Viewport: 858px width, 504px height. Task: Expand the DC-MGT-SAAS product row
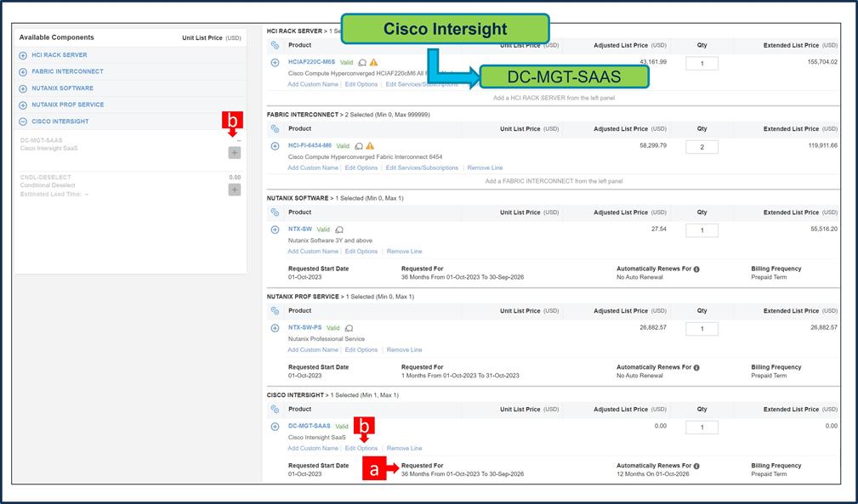click(x=276, y=427)
